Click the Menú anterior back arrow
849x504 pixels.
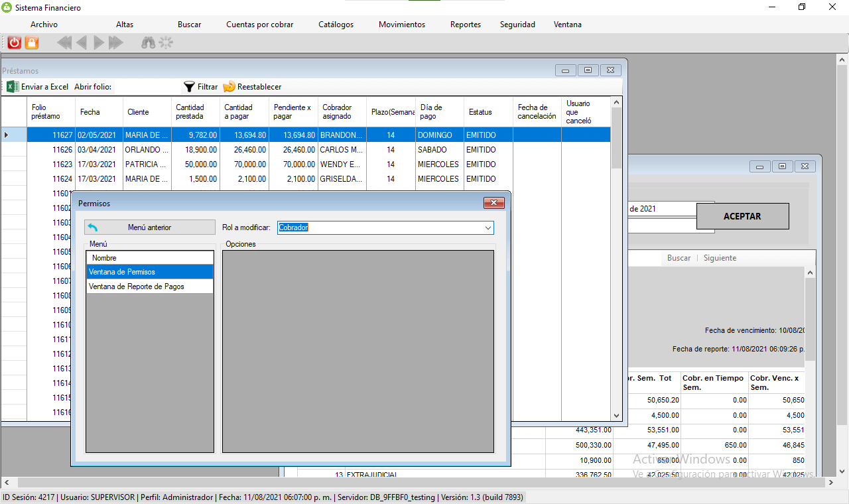point(93,227)
